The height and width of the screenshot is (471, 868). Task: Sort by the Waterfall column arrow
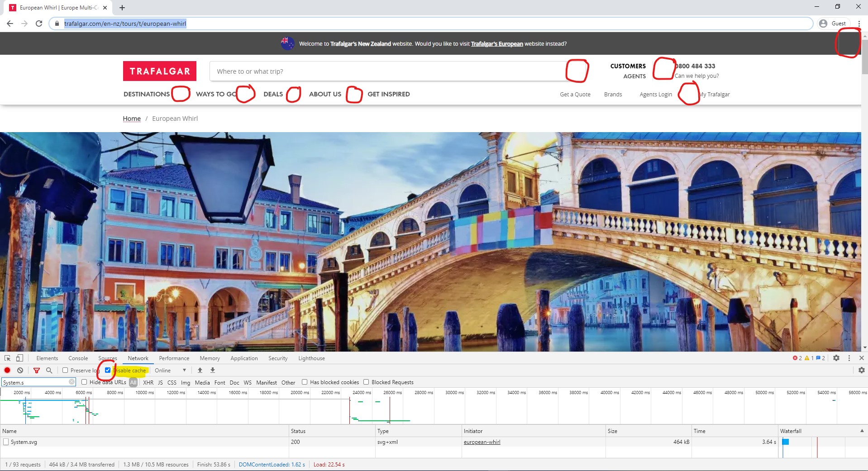(862, 431)
